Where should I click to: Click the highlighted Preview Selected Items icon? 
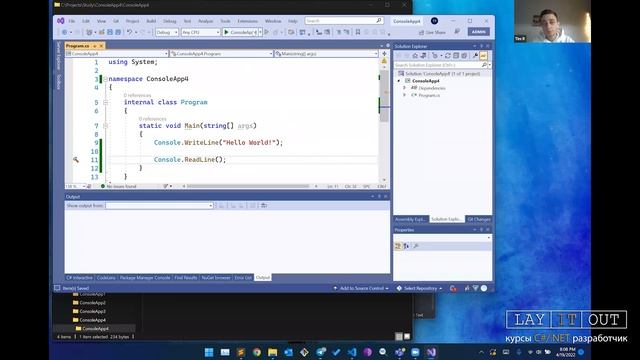pos(483,56)
